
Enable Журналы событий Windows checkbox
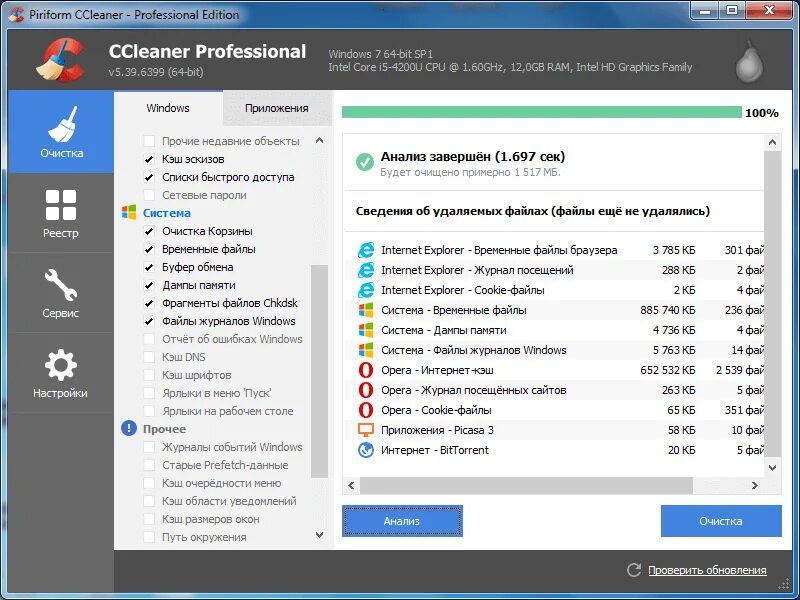[x=149, y=447]
